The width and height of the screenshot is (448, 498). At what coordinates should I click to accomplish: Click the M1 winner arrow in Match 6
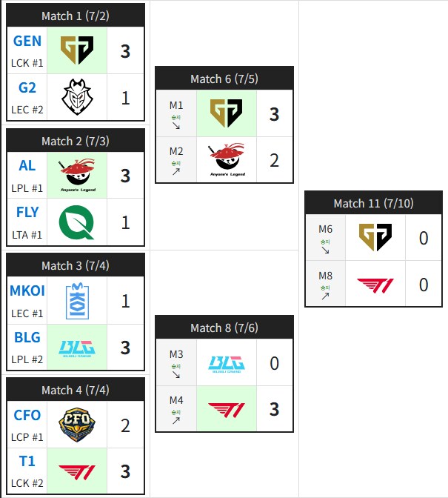176,126
